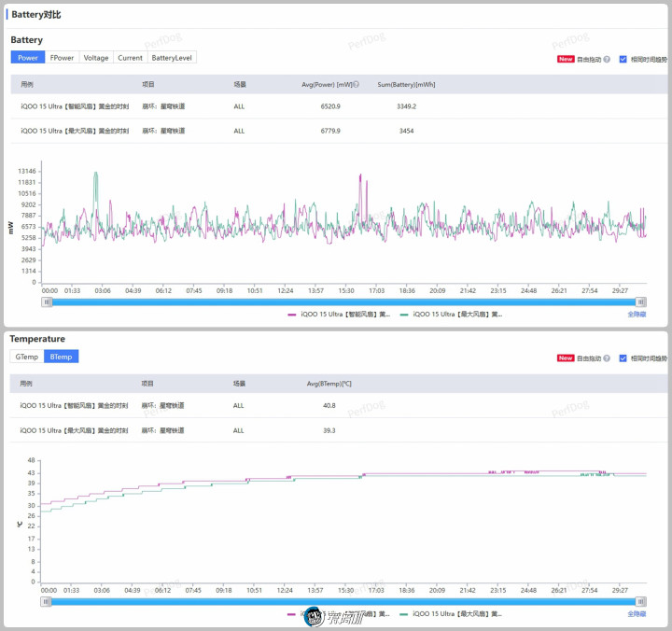Click left handle of Battery chart time range
672x631 pixels.
click(x=47, y=301)
